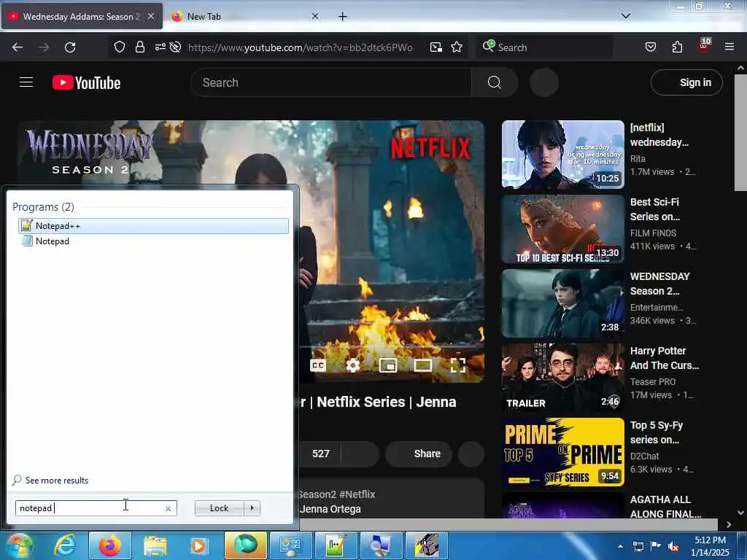
Task: Open player settings gear
Action: click(x=352, y=365)
